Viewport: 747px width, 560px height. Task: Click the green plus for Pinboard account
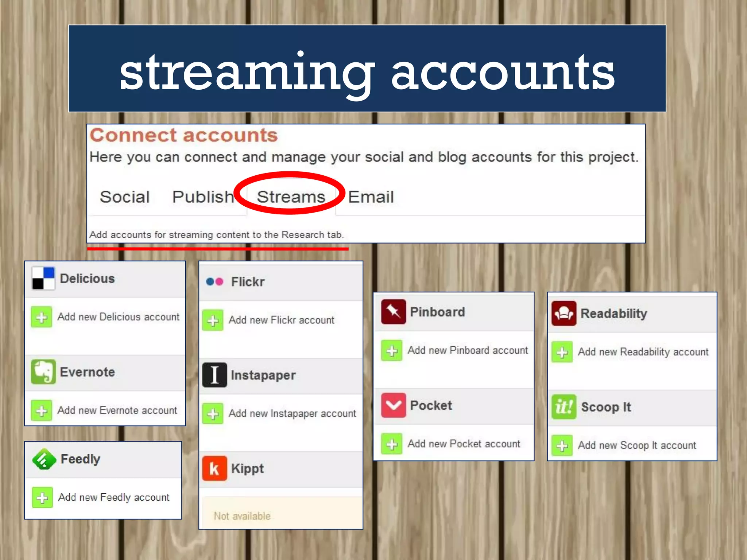point(392,351)
